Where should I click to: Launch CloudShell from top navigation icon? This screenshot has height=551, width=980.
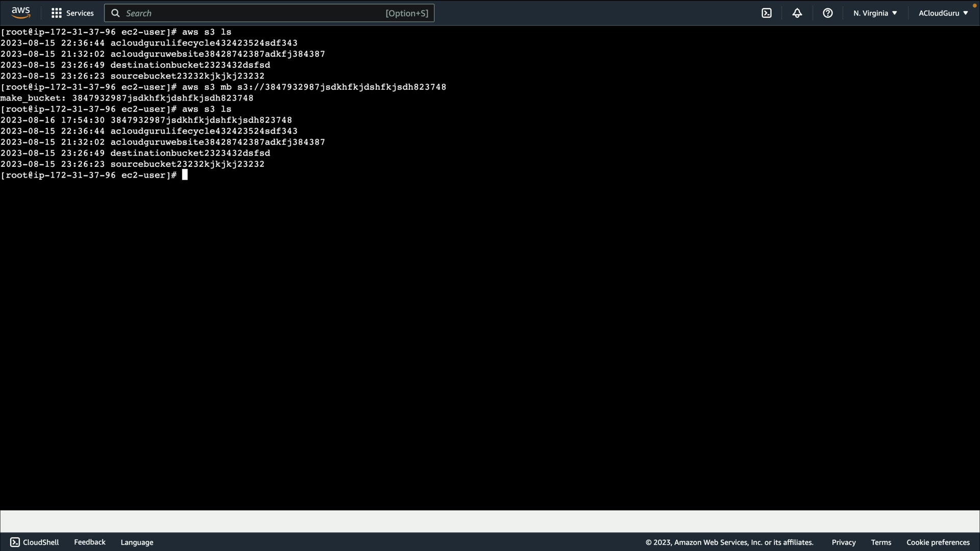point(767,13)
